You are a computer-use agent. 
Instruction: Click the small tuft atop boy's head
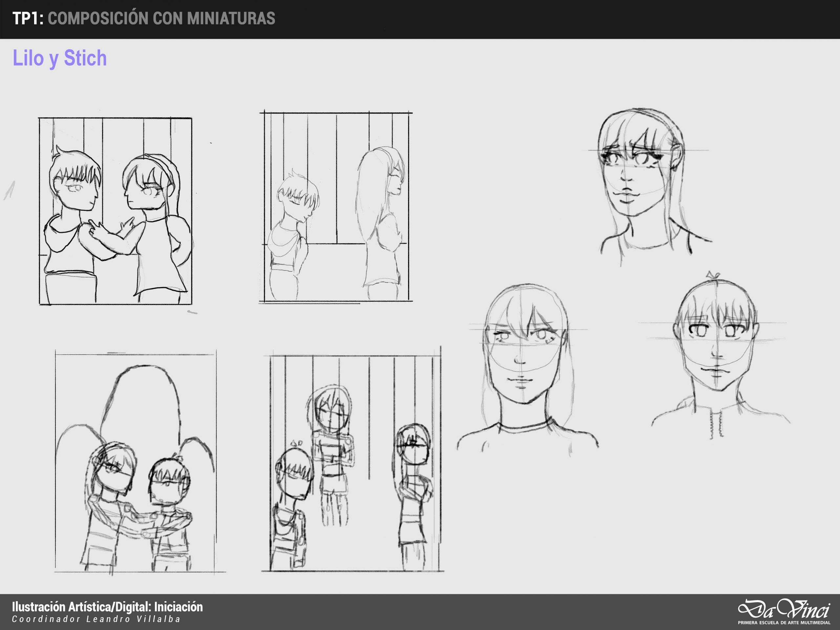click(714, 275)
